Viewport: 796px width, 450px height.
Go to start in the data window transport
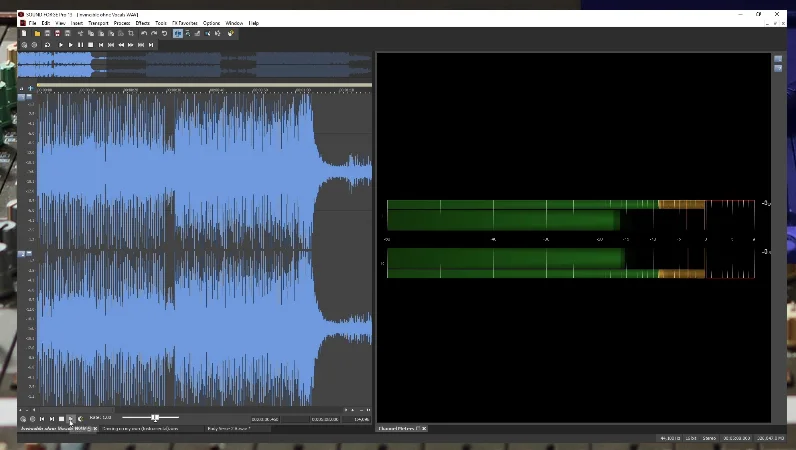click(x=42, y=419)
